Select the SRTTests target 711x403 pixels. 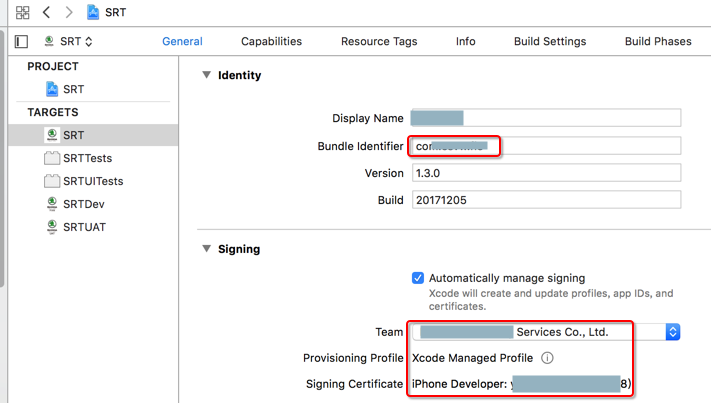tap(87, 158)
